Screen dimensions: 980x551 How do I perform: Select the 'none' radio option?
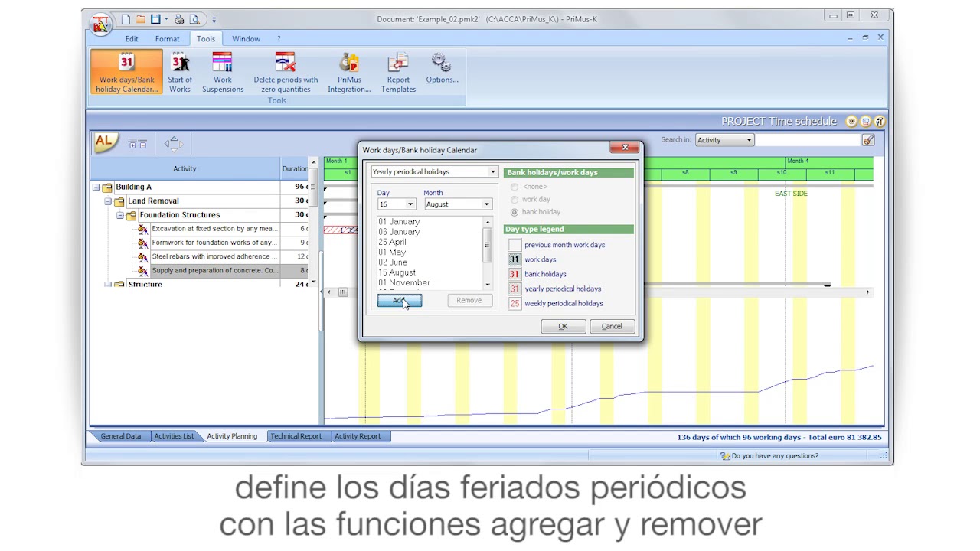[x=514, y=187]
